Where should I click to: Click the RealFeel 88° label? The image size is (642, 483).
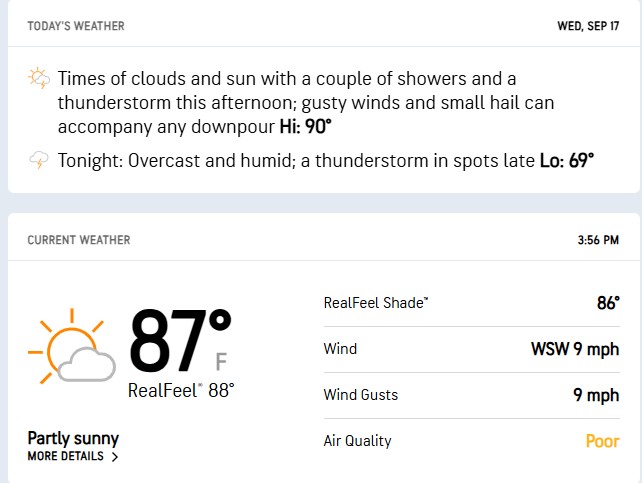click(x=181, y=391)
